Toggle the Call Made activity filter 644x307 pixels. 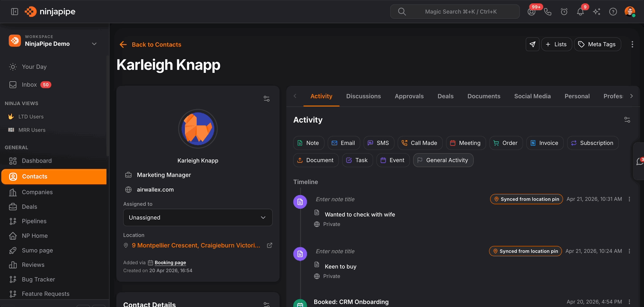coord(419,143)
